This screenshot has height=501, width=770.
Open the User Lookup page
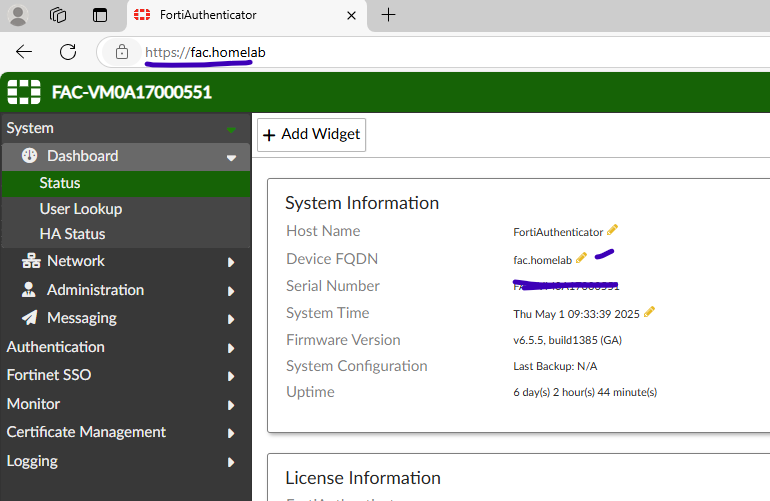tap(80, 209)
